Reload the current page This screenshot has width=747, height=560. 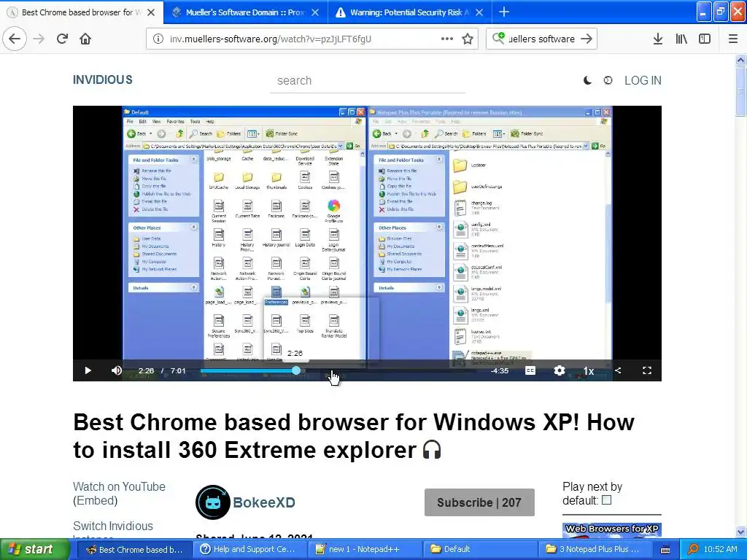[x=62, y=39]
